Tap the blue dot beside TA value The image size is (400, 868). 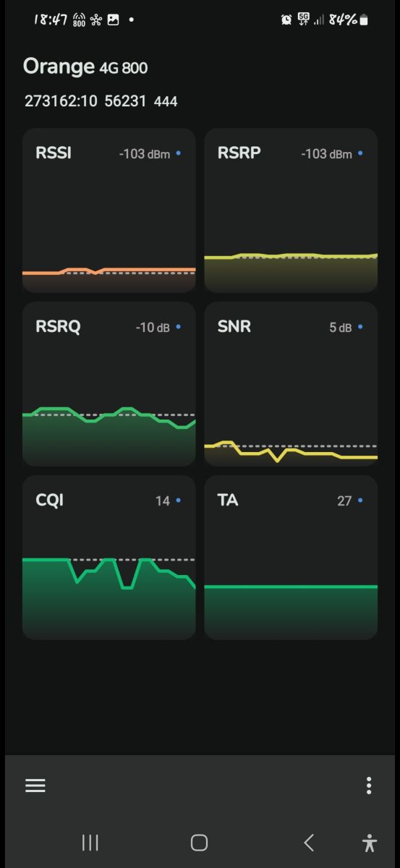coord(360,501)
